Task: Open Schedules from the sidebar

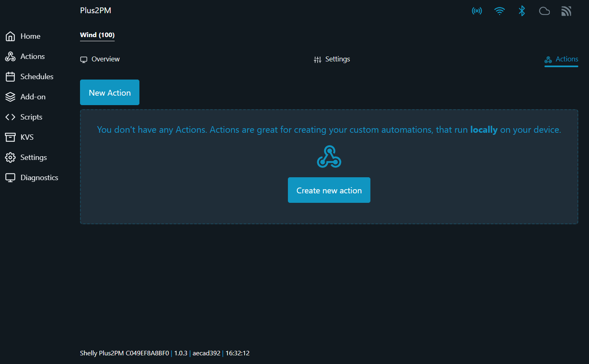Action: point(37,77)
